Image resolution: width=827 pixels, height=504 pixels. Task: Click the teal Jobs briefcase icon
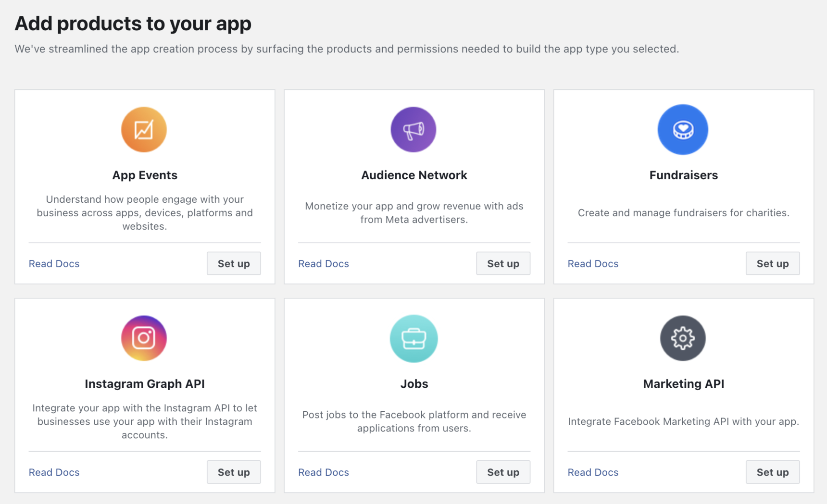point(413,338)
